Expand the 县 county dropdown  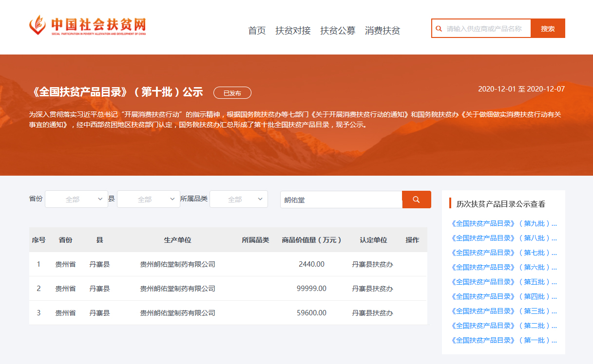[149, 200]
